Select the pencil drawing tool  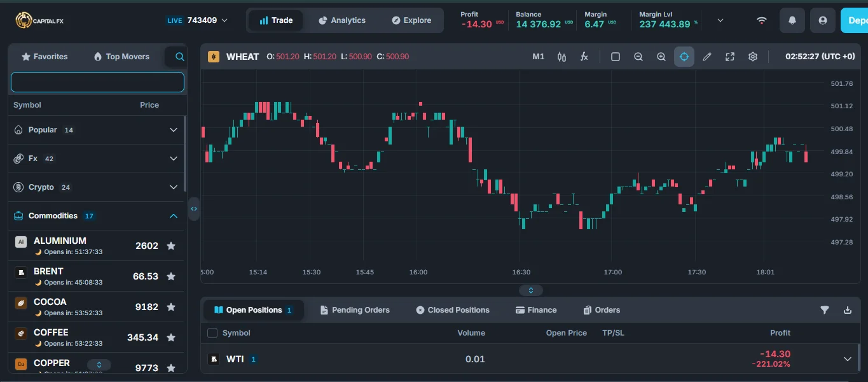[x=707, y=57]
